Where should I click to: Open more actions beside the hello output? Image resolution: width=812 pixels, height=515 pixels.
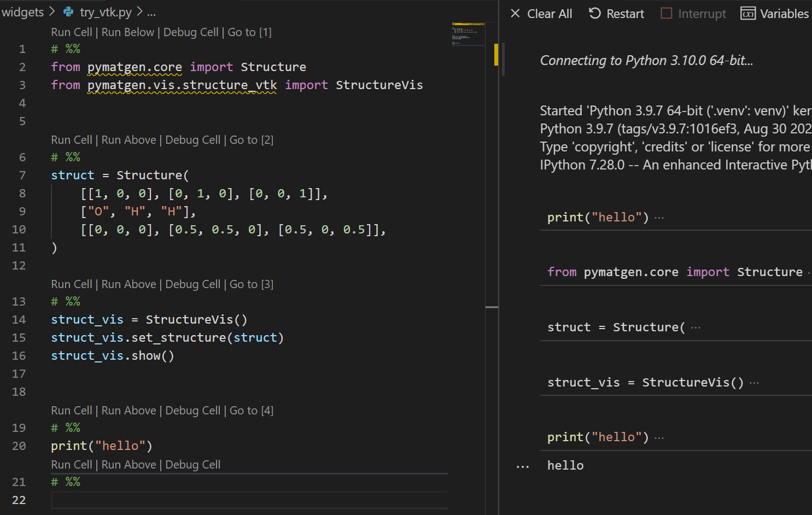tap(522, 465)
